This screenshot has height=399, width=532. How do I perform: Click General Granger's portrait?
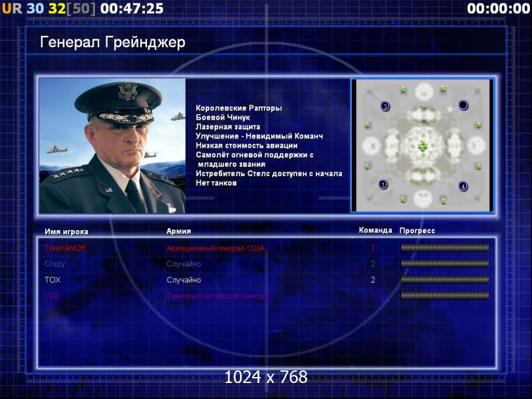click(x=112, y=146)
